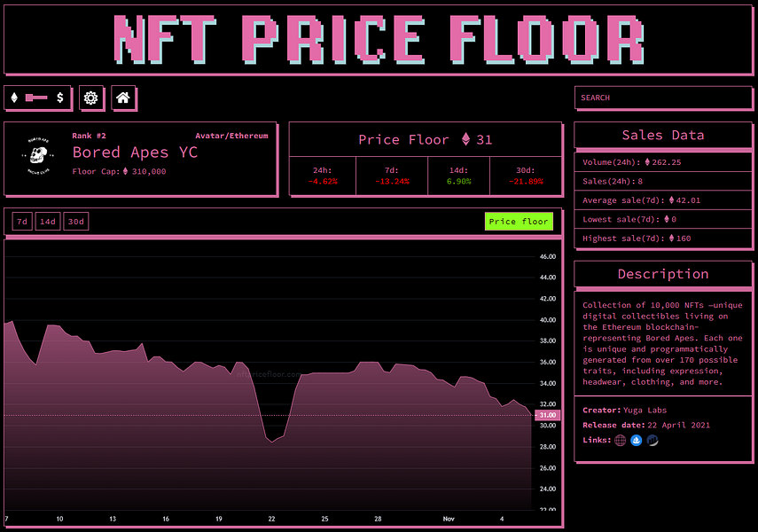Click the Rank #2 label

coord(89,136)
